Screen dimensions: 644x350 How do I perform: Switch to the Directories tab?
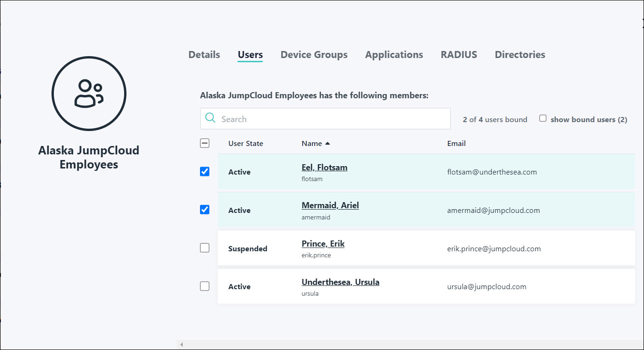(520, 54)
